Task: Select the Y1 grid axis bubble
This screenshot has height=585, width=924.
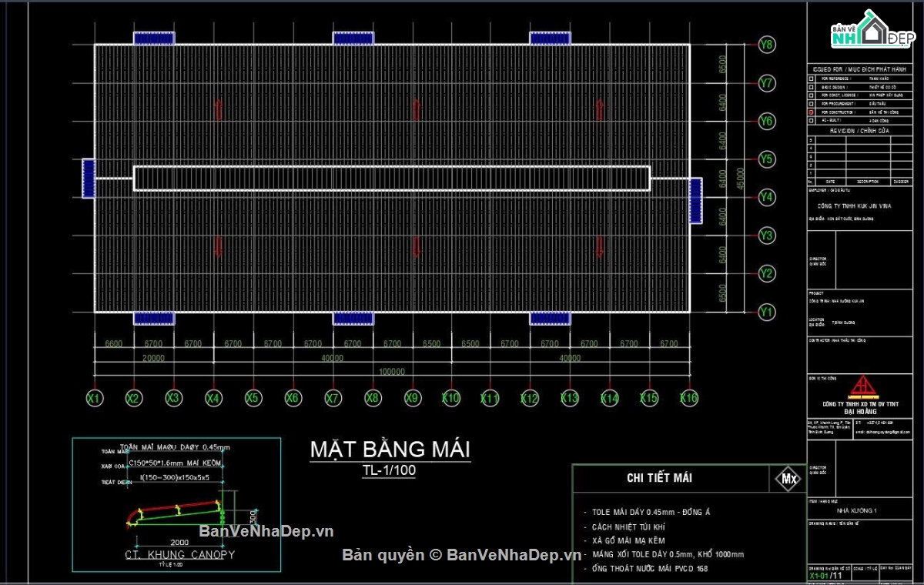Action: click(766, 312)
